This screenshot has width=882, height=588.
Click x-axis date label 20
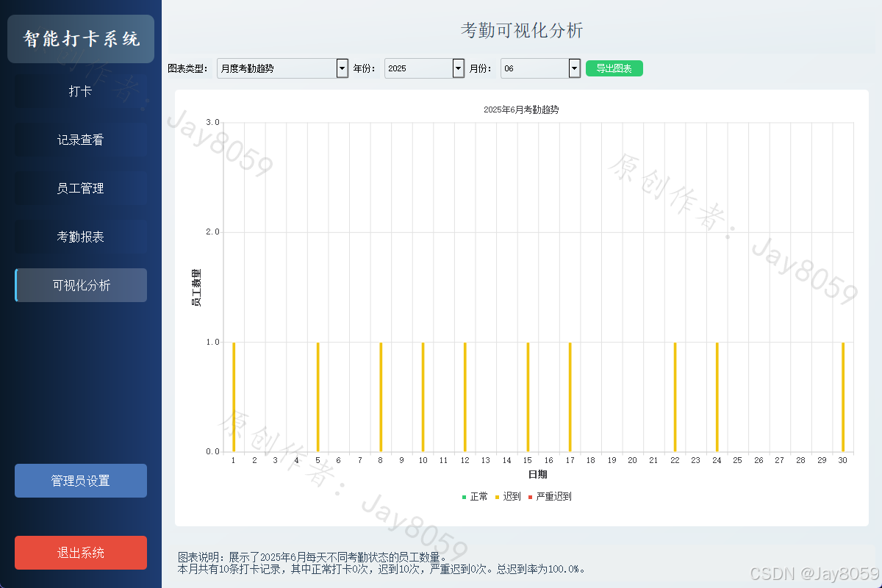point(633,461)
